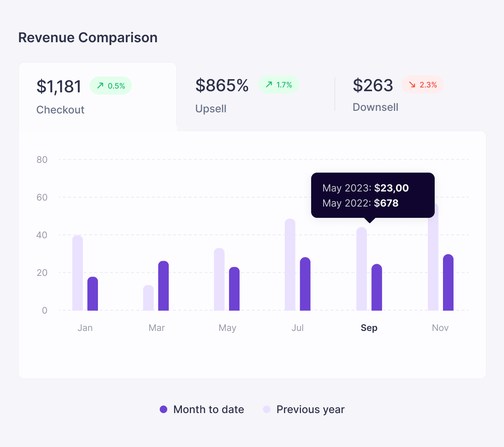
Task: Click the Month to date legend label
Action: (x=208, y=409)
